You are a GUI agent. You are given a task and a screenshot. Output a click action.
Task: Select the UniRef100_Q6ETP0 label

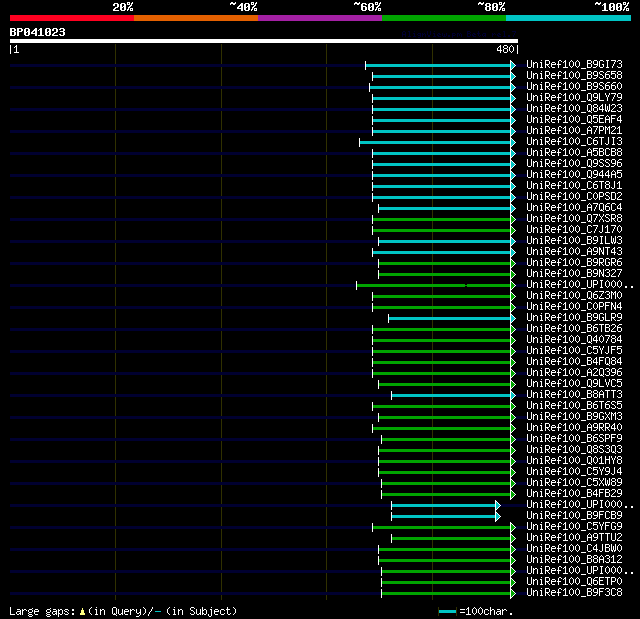pos(574,582)
